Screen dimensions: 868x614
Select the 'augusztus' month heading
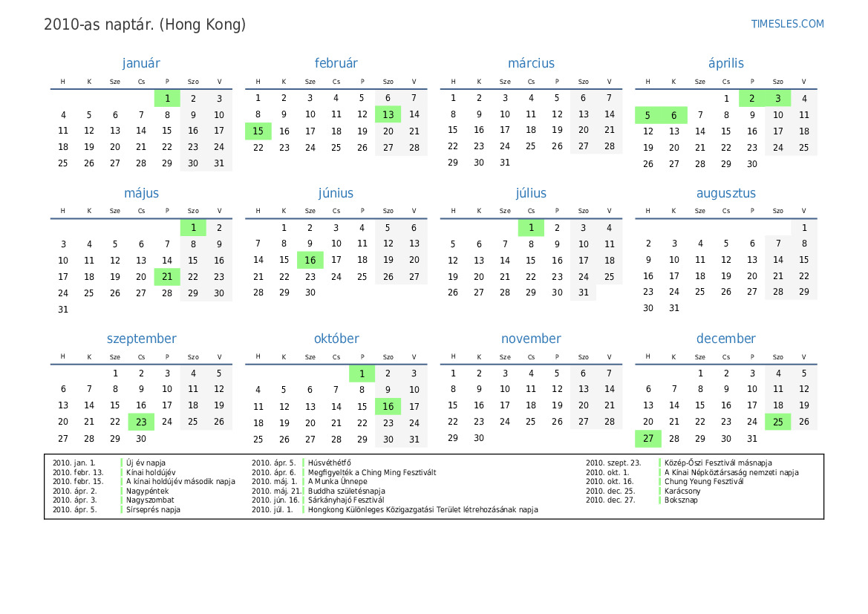point(725,193)
